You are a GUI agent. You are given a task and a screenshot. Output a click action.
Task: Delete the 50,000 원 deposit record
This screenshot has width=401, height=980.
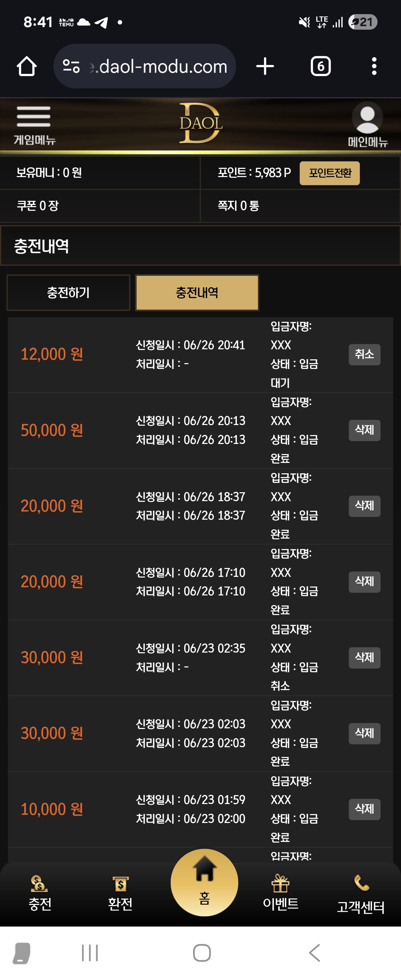click(365, 430)
